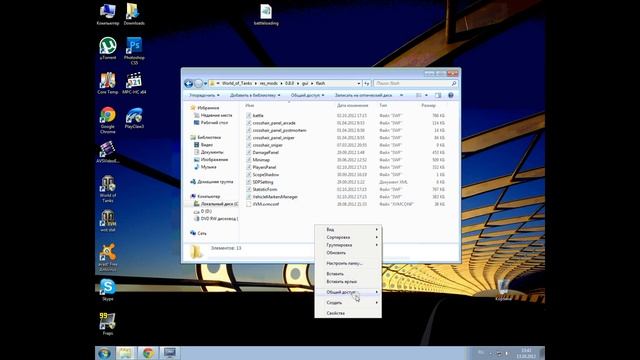Open the battleloading file on the desktop
Screen dimensions: 640x360
tap(266, 15)
